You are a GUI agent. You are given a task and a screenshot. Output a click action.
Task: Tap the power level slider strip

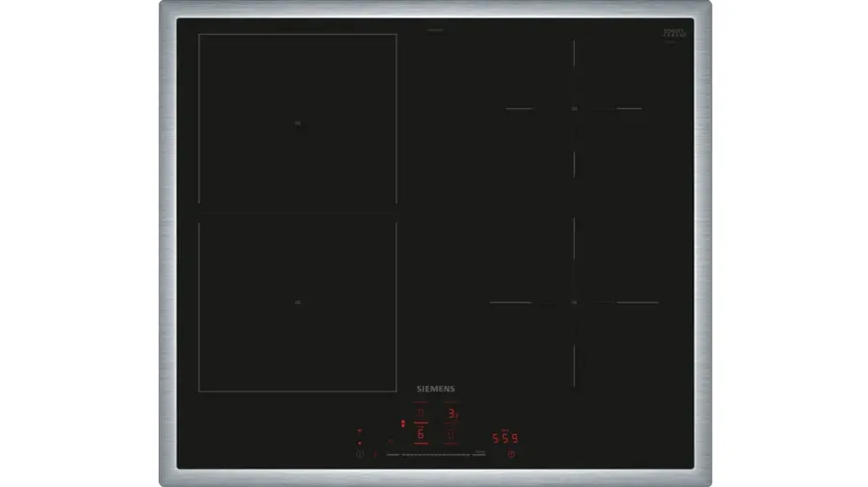pyautogui.click(x=436, y=454)
